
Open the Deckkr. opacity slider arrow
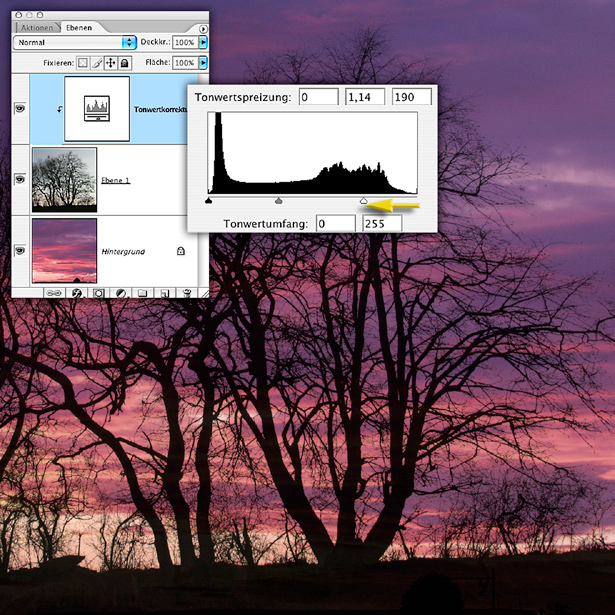203,42
